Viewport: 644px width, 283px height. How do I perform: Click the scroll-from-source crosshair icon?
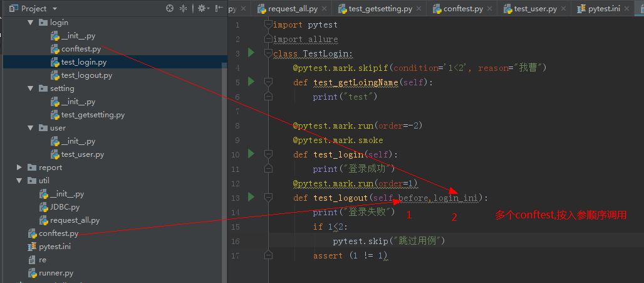click(170, 8)
